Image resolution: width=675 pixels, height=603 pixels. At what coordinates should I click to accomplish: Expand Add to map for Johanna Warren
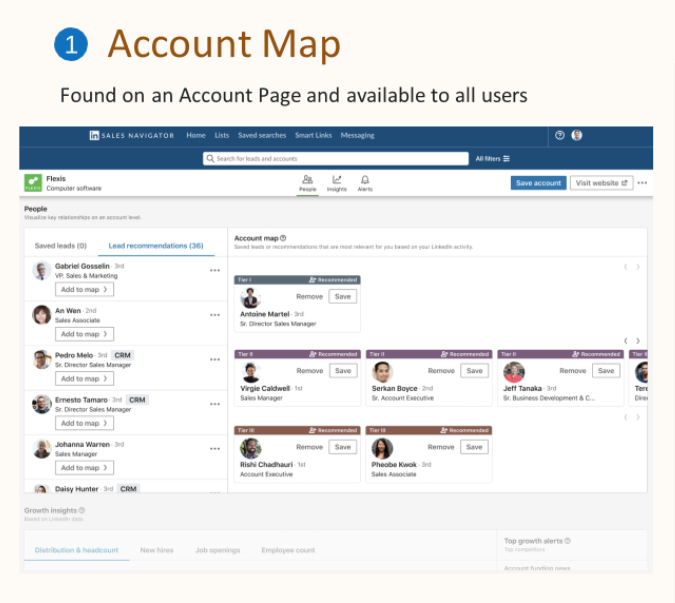click(84, 467)
